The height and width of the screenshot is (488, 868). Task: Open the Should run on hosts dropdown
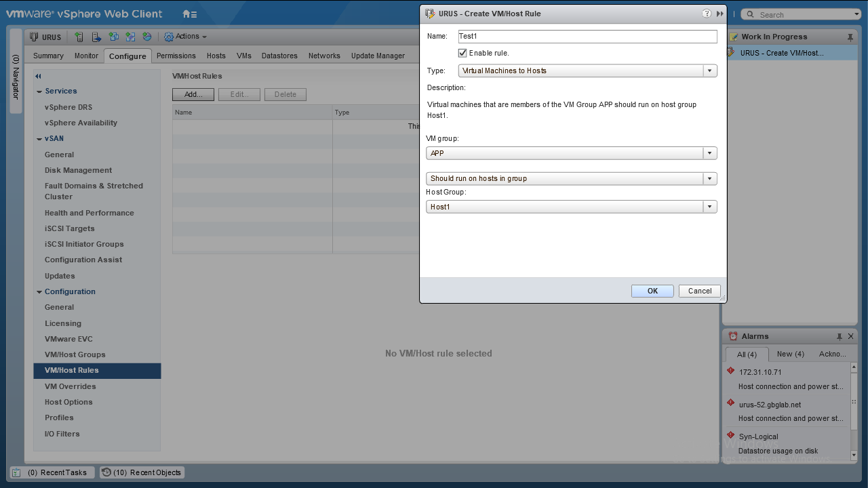[710, 179]
